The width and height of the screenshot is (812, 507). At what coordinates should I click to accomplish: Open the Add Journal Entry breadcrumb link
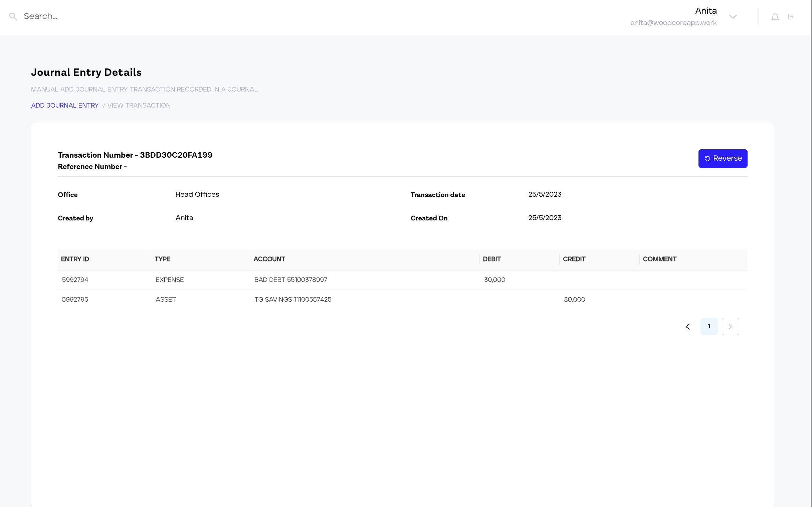pyautogui.click(x=65, y=106)
